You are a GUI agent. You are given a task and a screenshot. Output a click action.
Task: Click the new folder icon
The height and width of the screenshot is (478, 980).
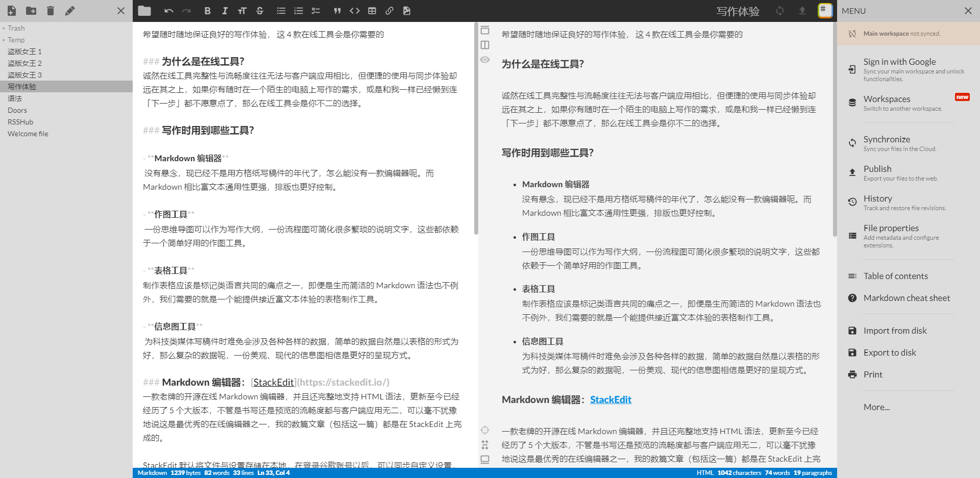click(x=31, y=11)
